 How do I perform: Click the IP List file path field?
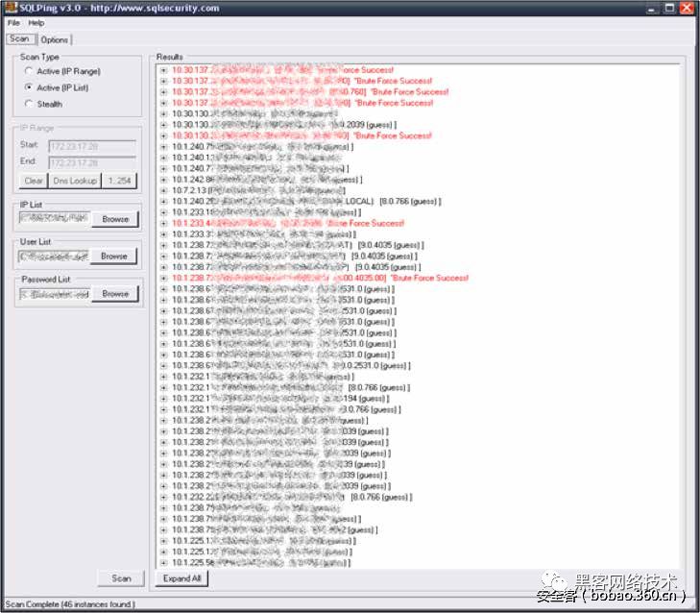pos(55,218)
